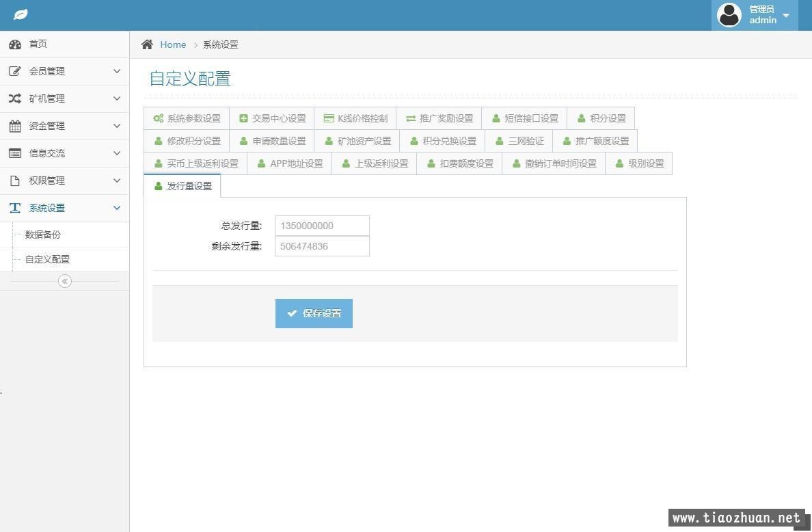The width and height of the screenshot is (812, 532).
Task: Select the 上级返利设置 tab
Action: tap(375, 163)
